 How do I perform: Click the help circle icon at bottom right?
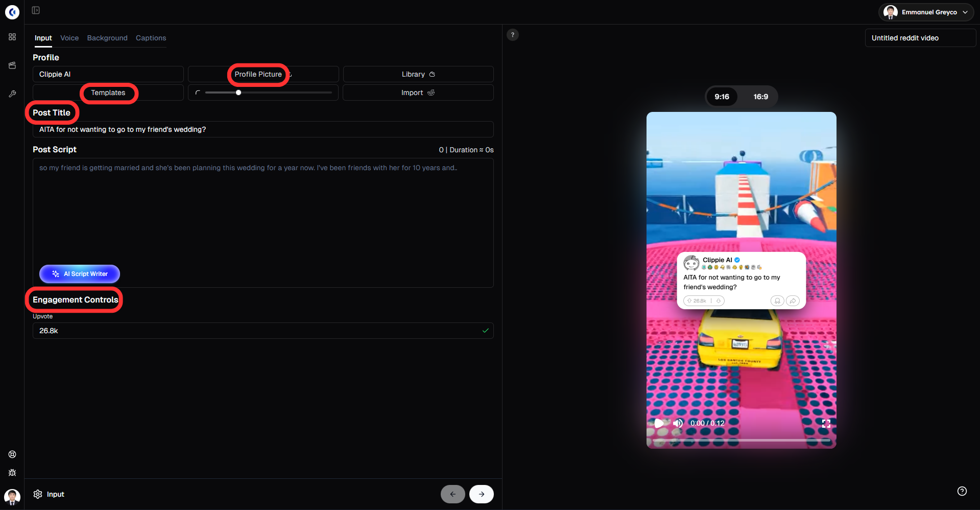962,491
